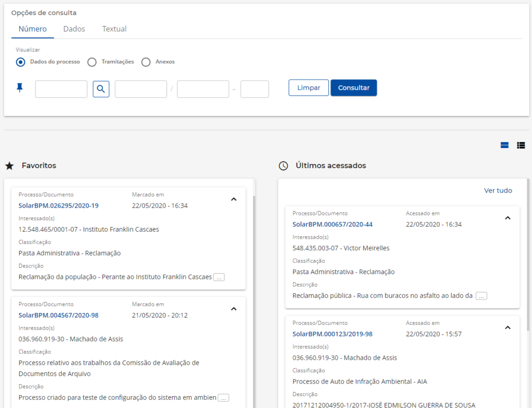This screenshot has height=408, width=532.
Task: Click the Últimos acessados clock icon
Action: tap(283, 166)
